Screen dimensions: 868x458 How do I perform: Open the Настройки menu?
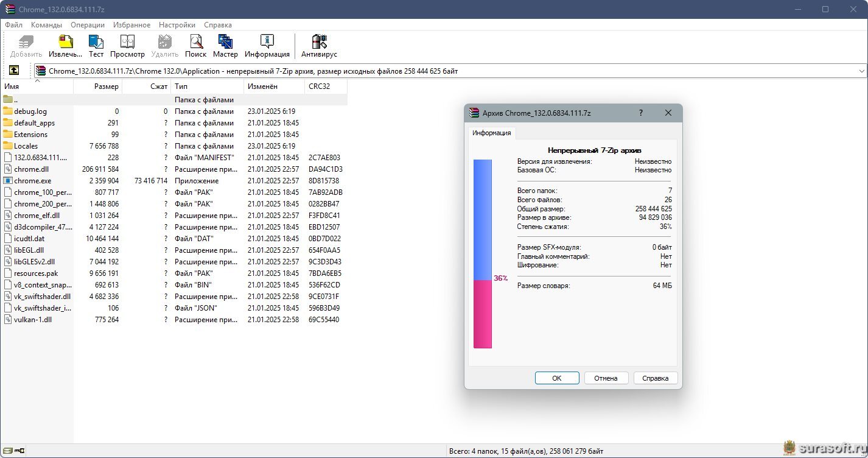177,25
